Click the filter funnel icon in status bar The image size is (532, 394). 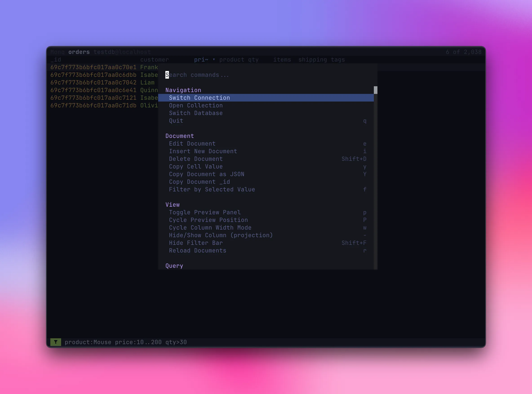(x=55, y=342)
